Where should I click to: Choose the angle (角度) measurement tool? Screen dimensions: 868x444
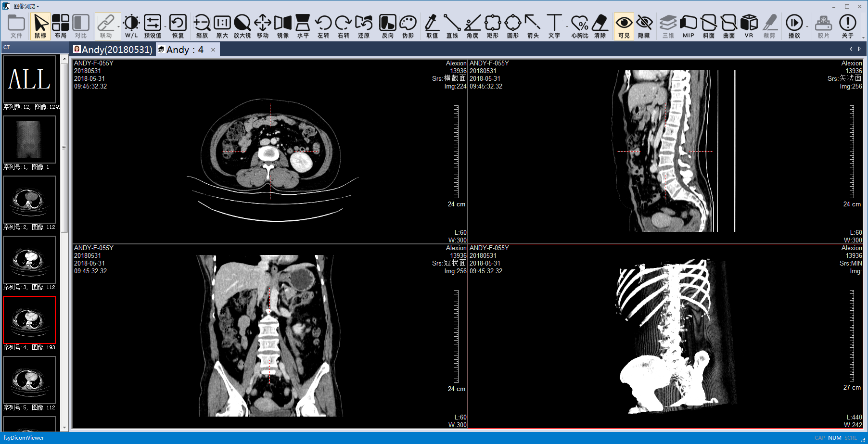[472, 26]
